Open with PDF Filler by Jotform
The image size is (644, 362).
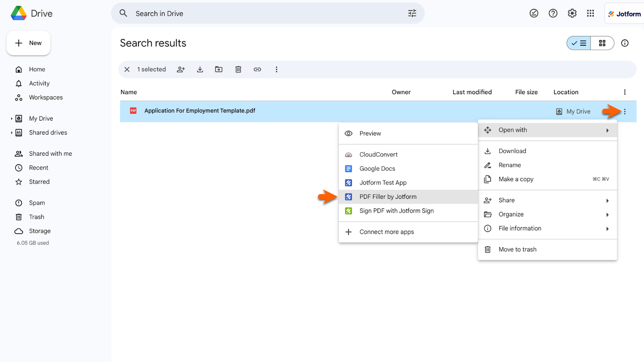tap(408, 197)
